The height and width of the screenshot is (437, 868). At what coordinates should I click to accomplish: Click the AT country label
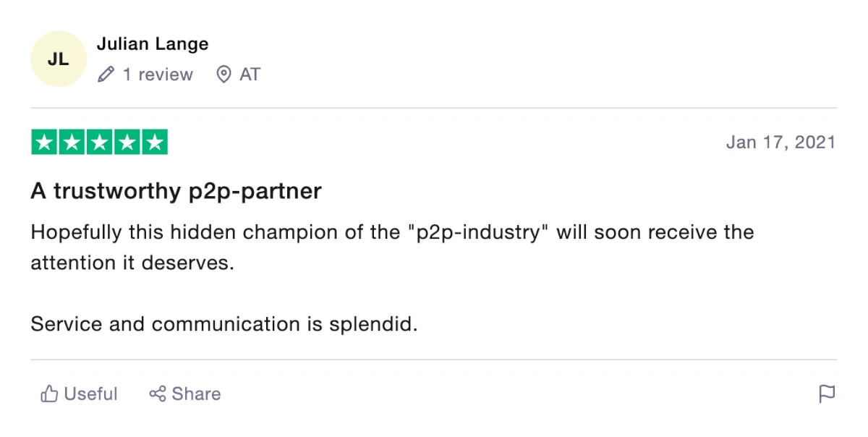click(x=250, y=75)
